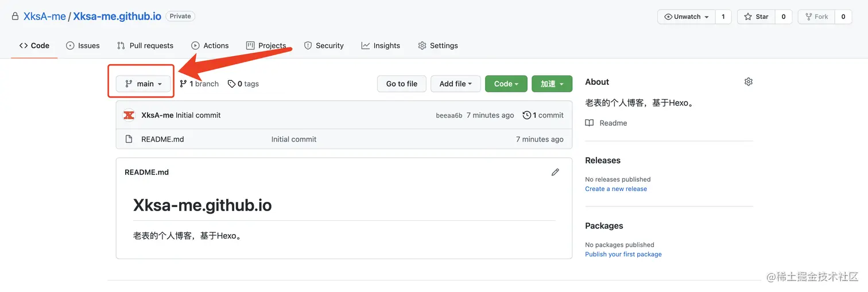The height and width of the screenshot is (292, 868).
Task: Switch to the Pull requests tab
Action: point(145,45)
